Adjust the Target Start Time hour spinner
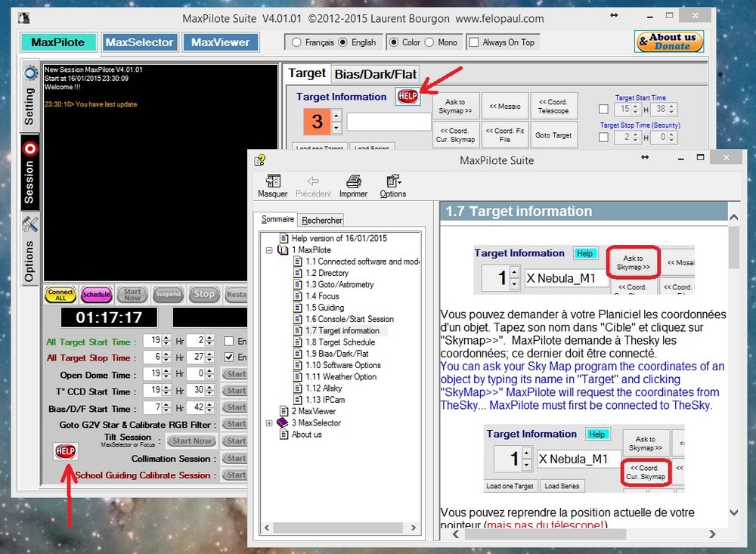Viewport: 756px width, 554px height. pyautogui.click(x=636, y=109)
